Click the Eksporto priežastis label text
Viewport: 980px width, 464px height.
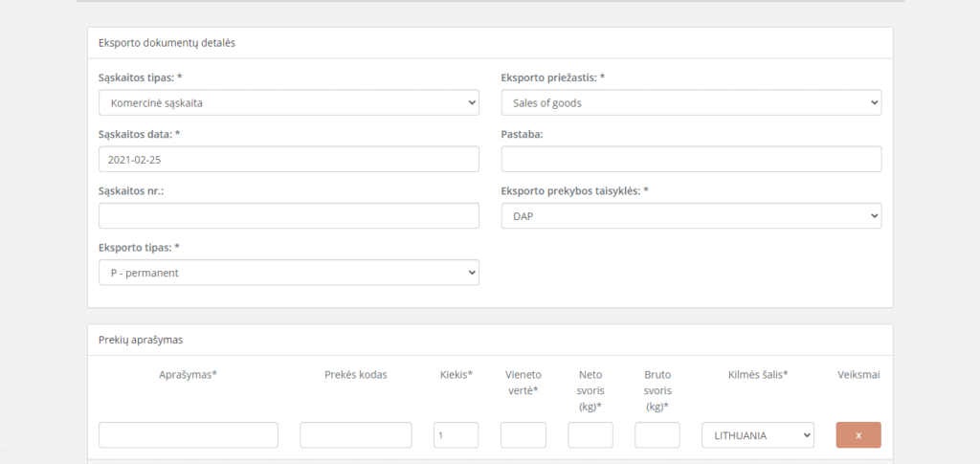pyautogui.click(x=552, y=77)
